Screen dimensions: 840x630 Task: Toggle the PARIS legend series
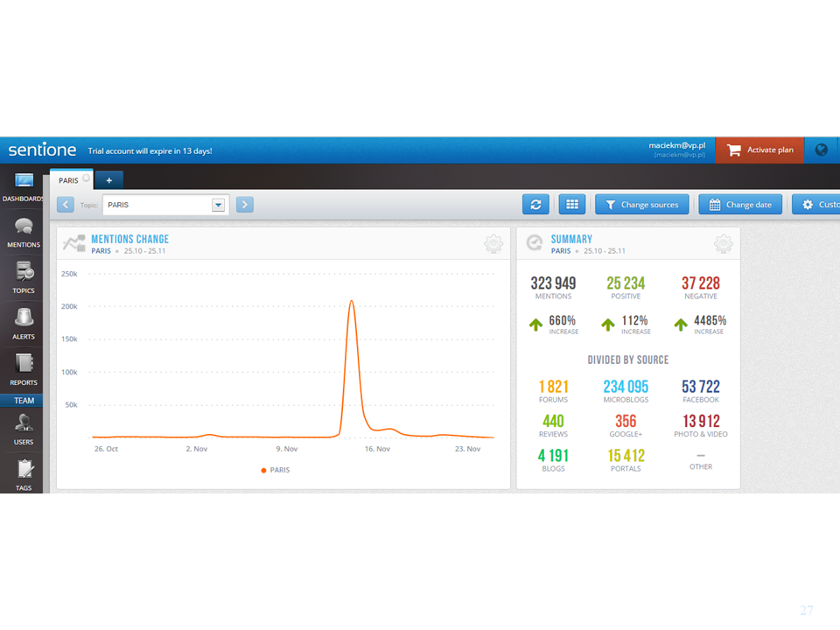(276, 470)
